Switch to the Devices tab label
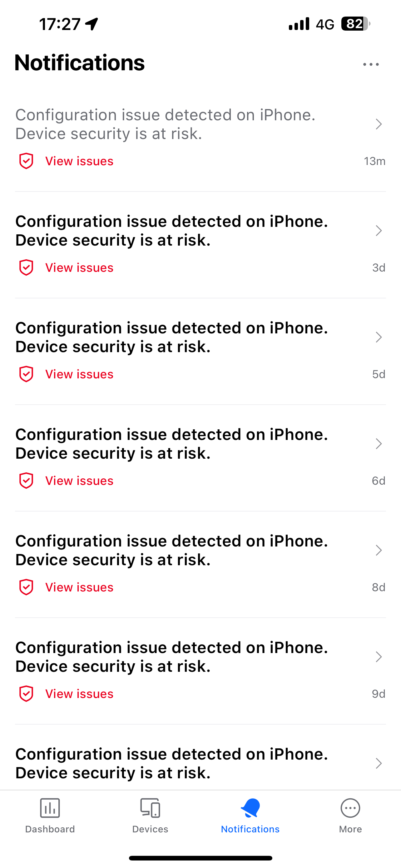The image size is (401, 868). pos(150,829)
